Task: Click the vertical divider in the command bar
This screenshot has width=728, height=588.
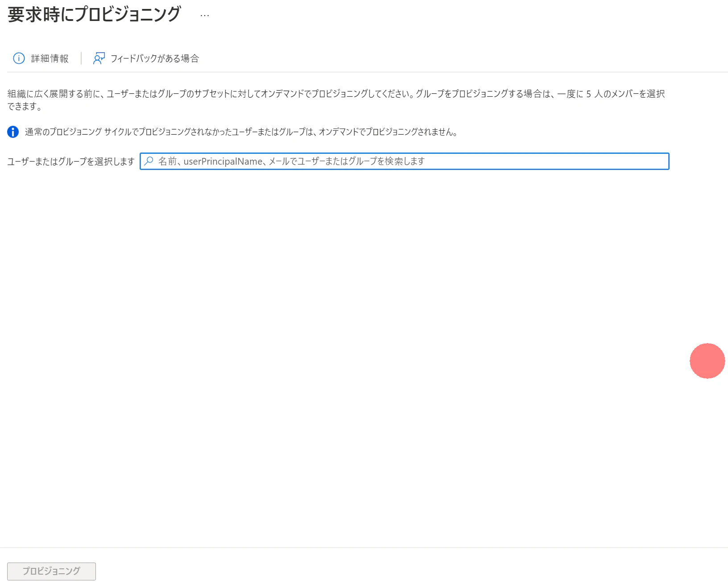Action: 81,58
